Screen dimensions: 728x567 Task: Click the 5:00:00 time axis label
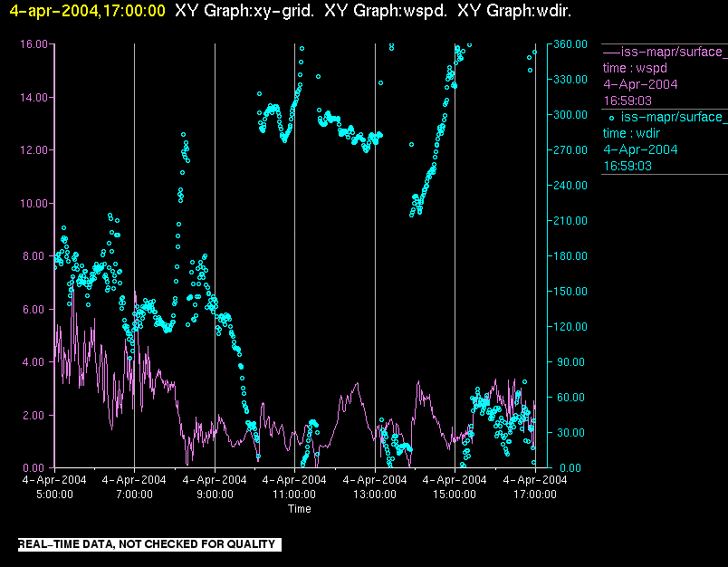(x=55, y=495)
